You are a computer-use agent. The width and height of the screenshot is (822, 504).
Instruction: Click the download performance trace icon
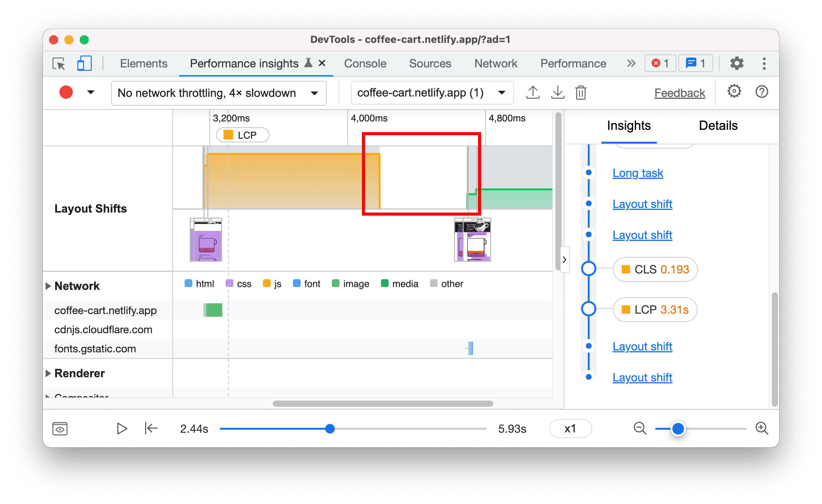[557, 92]
